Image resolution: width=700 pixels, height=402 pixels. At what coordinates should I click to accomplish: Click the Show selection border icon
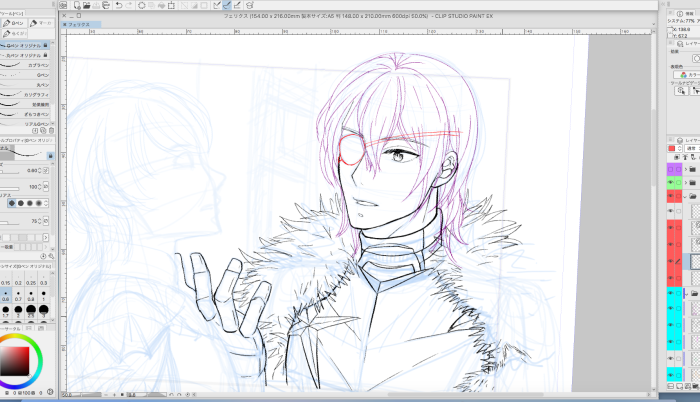click(x=204, y=5)
